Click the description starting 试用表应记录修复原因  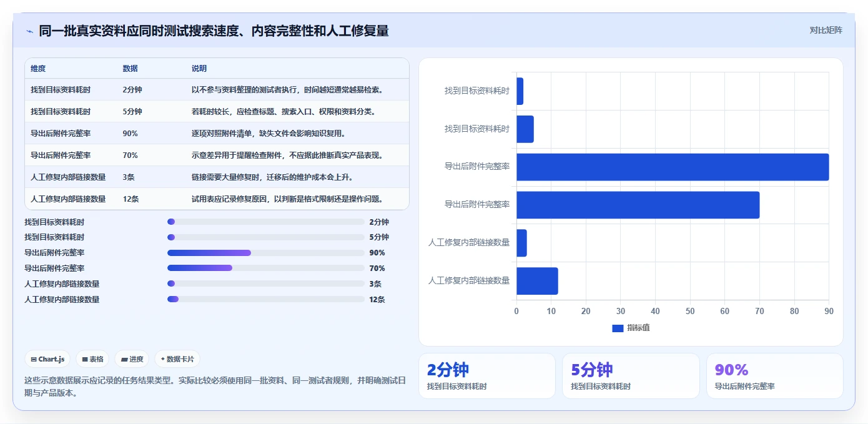click(287, 199)
